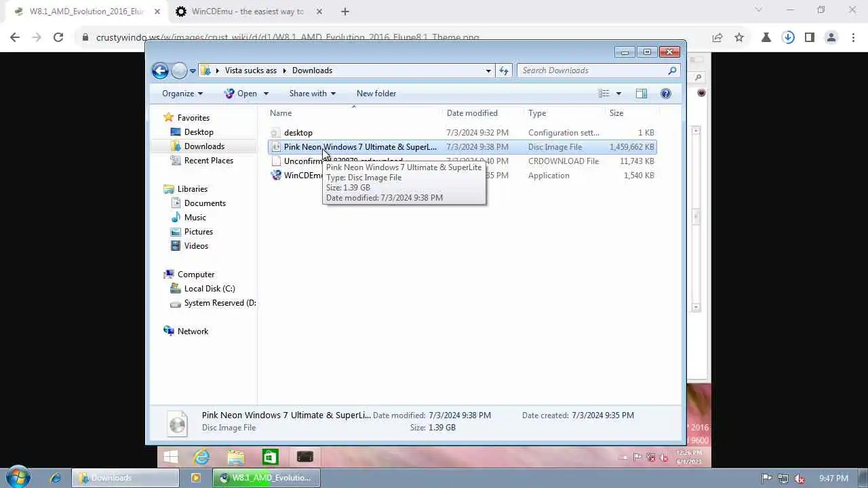Select Network in navigation pane
Image resolution: width=868 pixels, height=488 pixels.
tap(193, 331)
